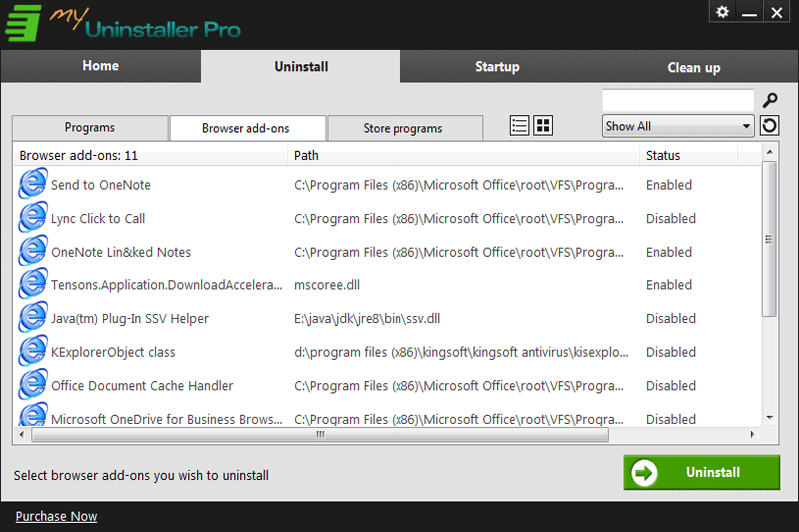This screenshot has width=799, height=532.
Task: Click the OneNote Linked Notes icon
Action: [33, 251]
